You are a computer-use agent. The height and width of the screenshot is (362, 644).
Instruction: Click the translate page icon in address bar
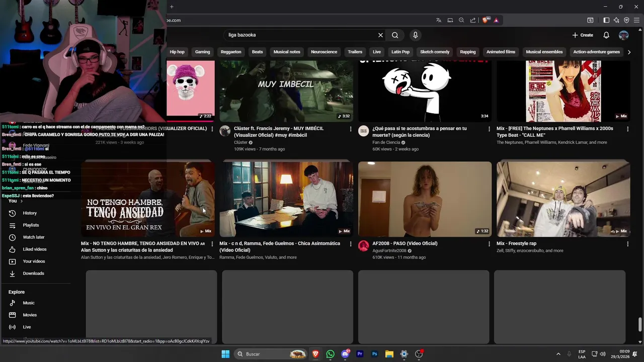[439, 20]
